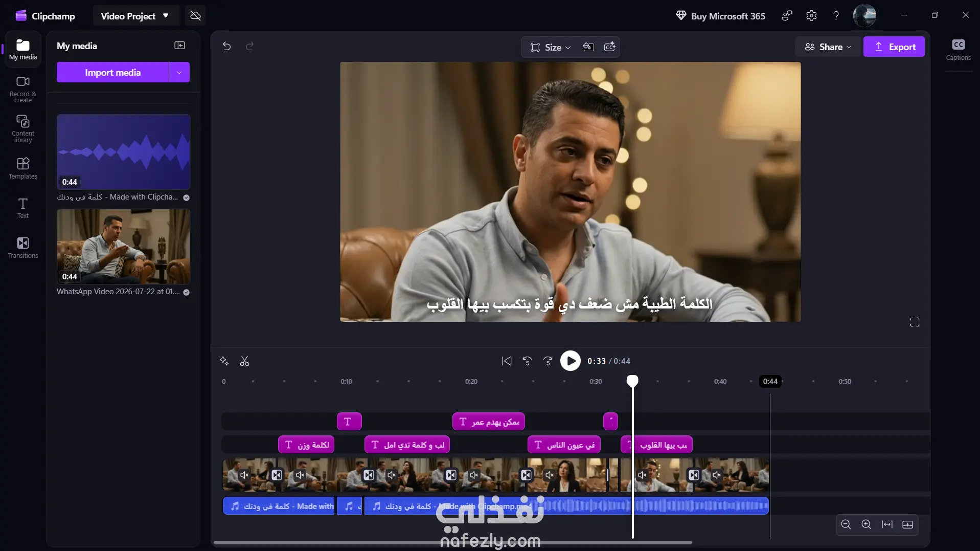Select the 'لكلمة وزن' text clip

click(306, 445)
